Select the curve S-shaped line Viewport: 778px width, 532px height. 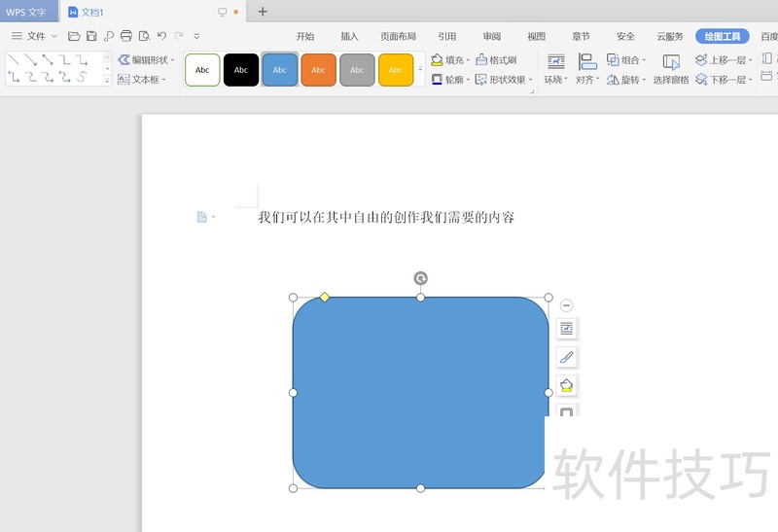(x=82, y=77)
